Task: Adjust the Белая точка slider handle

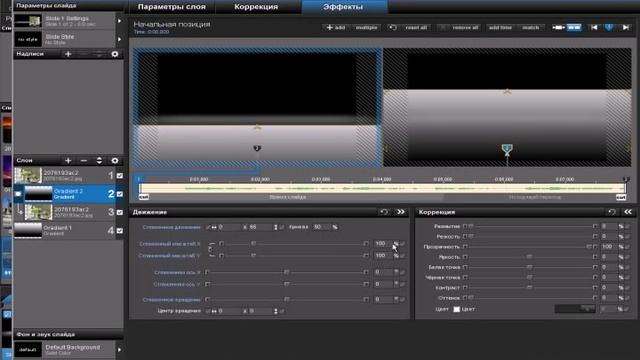Action: (x=529, y=267)
